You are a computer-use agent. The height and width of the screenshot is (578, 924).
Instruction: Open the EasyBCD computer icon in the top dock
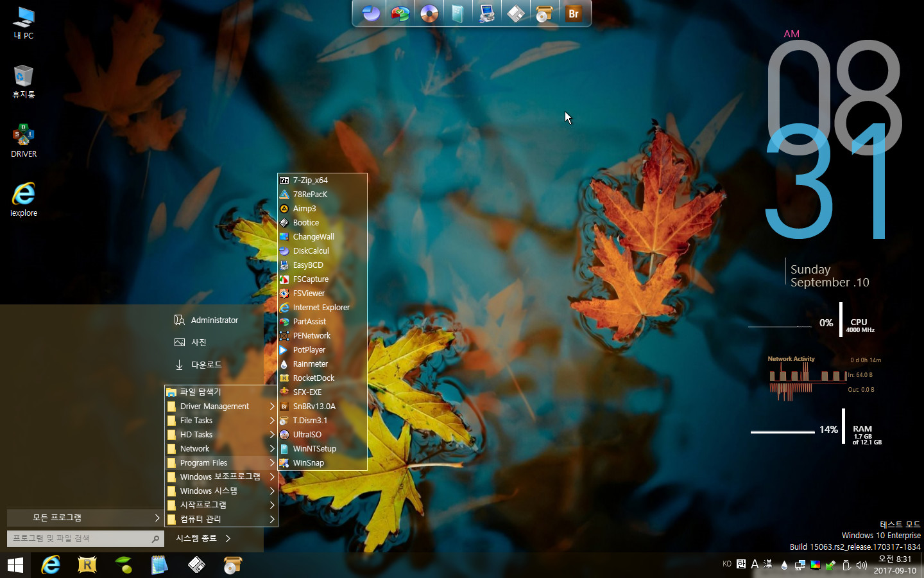click(487, 13)
